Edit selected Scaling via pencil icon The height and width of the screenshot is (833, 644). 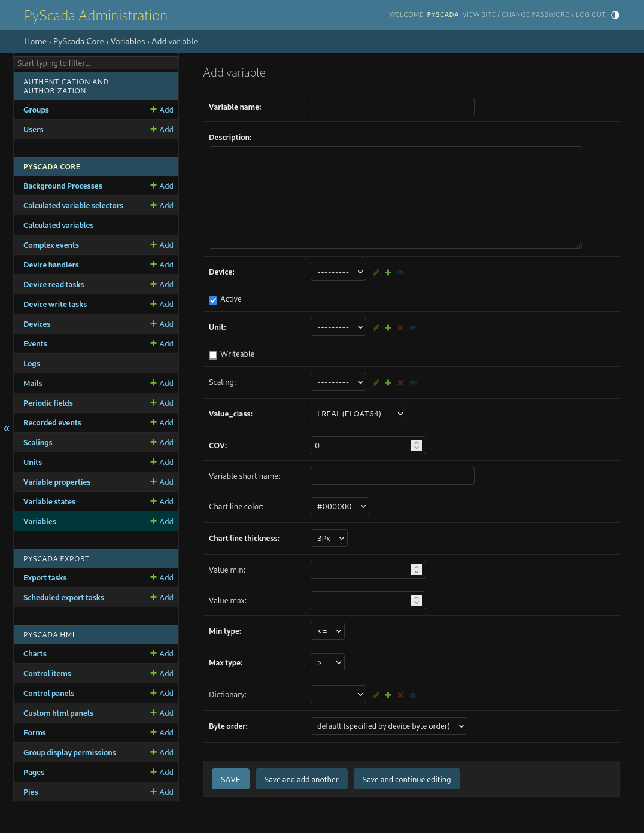376,383
